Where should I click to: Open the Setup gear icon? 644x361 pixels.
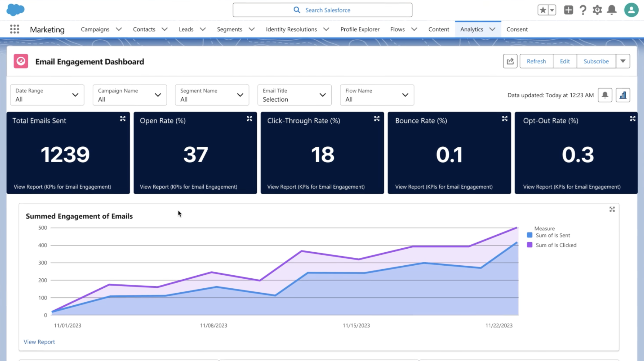[597, 10]
